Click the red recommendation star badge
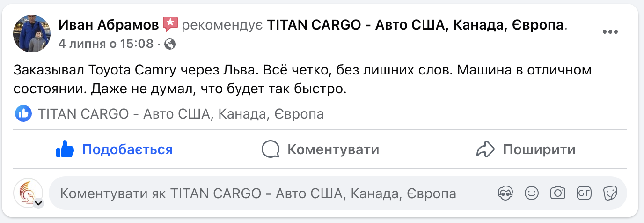Viewport: 644px width, 223px height. point(169,24)
